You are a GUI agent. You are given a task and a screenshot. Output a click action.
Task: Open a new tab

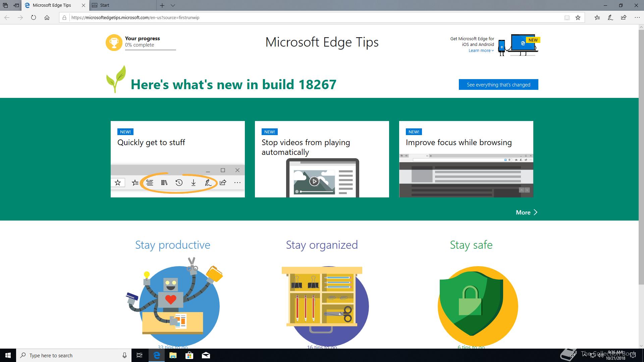point(162,5)
